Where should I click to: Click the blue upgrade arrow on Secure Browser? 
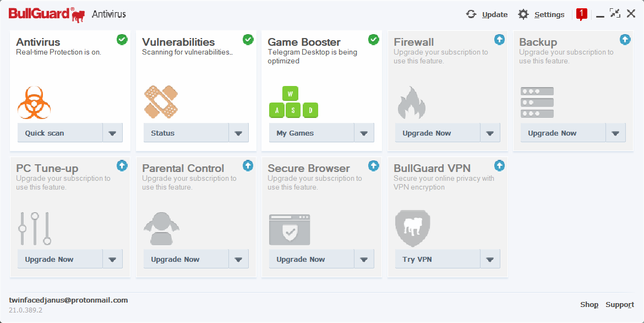click(x=373, y=166)
